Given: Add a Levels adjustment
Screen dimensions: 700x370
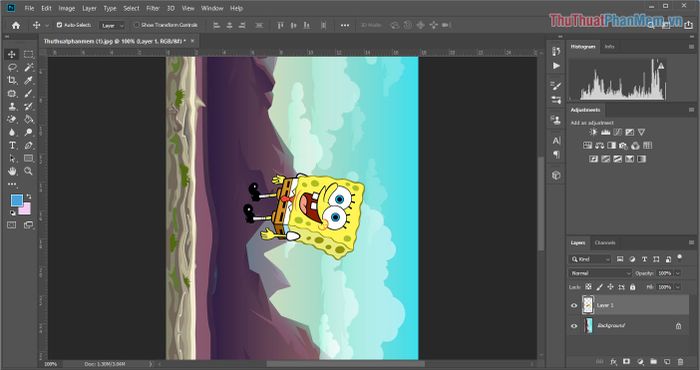Looking at the screenshot, I should [x=605, y=132].
